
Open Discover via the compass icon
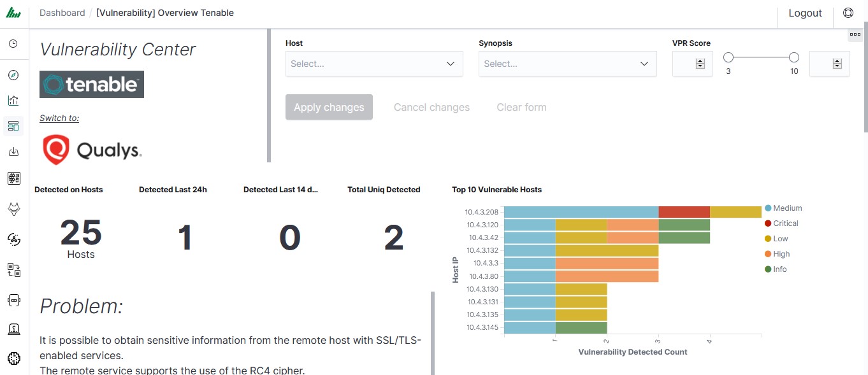click(x=13, y=75)
